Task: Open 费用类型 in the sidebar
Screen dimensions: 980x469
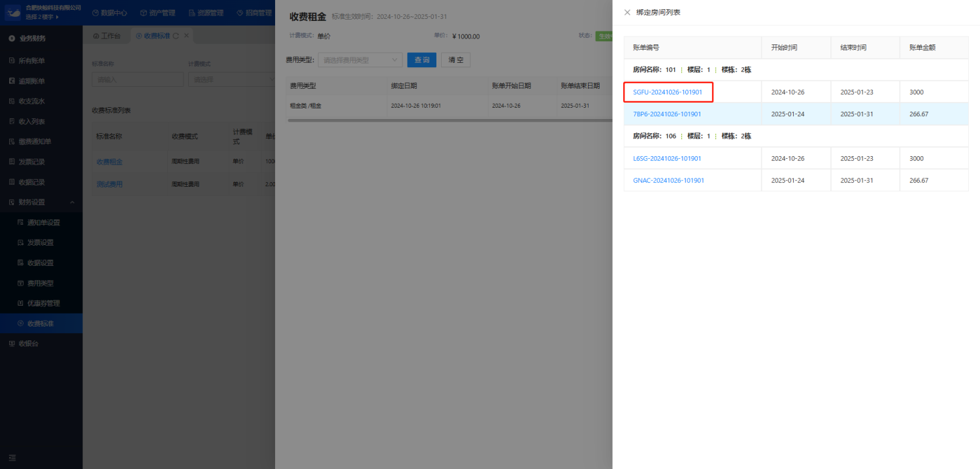Action: [41, 283]
